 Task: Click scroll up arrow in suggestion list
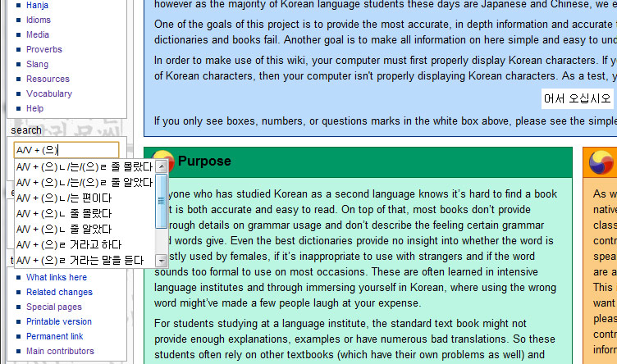pos(162,166)
